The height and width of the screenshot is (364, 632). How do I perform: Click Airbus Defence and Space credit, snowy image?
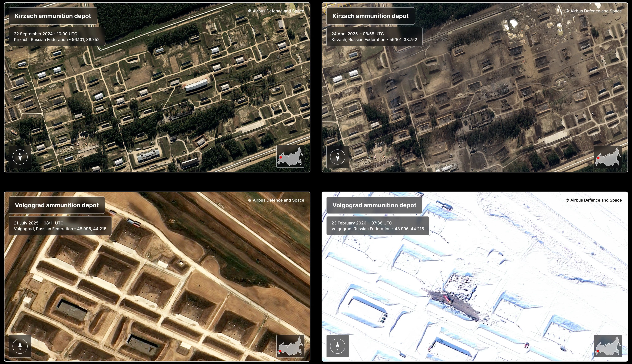593,200
